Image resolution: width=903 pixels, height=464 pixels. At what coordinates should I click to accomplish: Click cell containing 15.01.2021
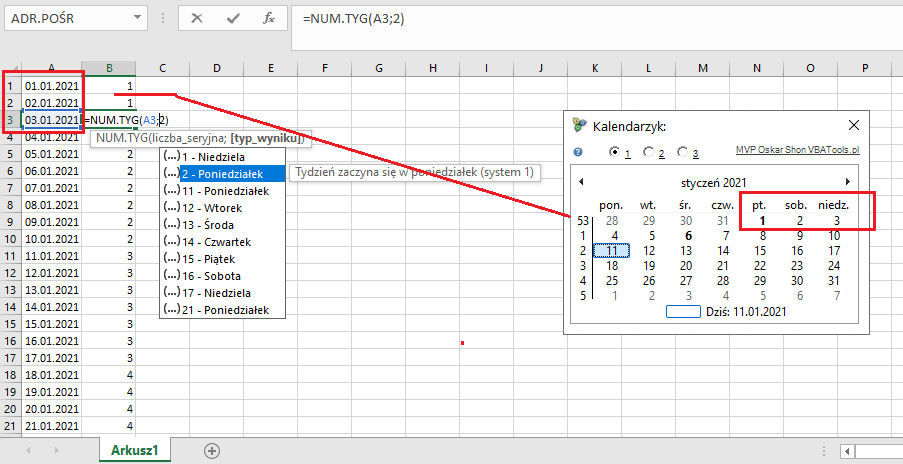51,324
